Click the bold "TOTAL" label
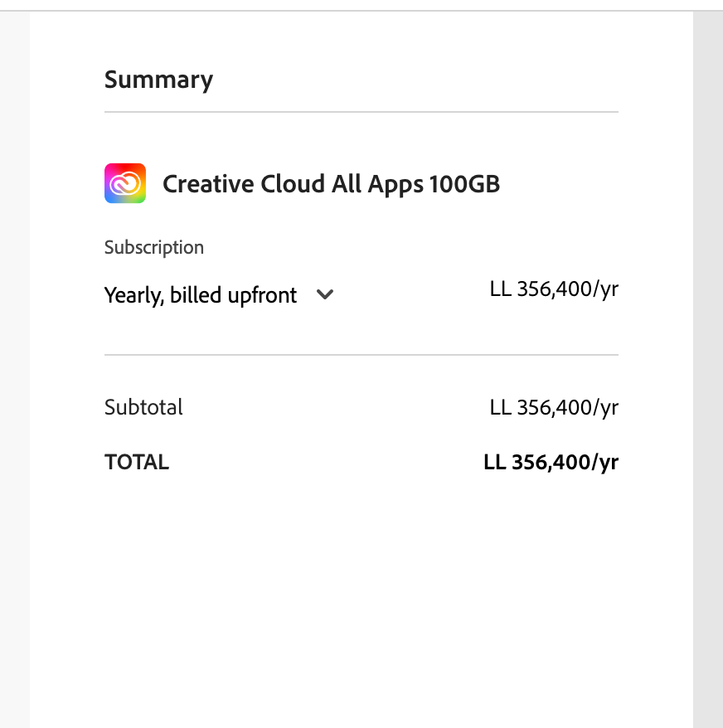Screen dimensions: 723x728 (137, 462)
